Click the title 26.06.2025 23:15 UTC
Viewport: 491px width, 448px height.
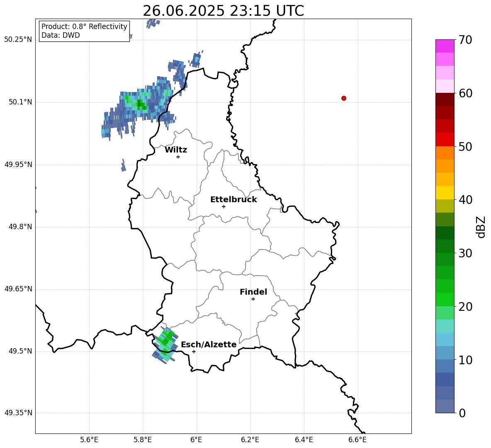(x=223, y=11)
